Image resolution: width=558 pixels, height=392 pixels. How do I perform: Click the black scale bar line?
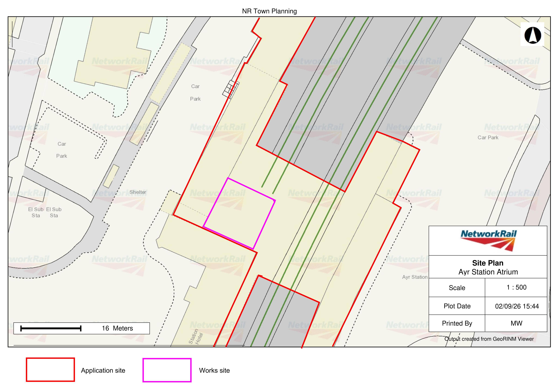pos(51,329)
